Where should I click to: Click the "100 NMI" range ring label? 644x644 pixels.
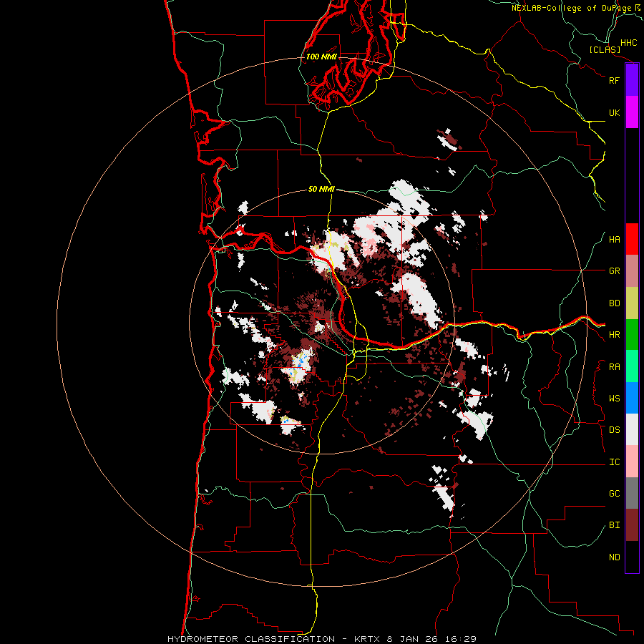[x=321, y=57]
